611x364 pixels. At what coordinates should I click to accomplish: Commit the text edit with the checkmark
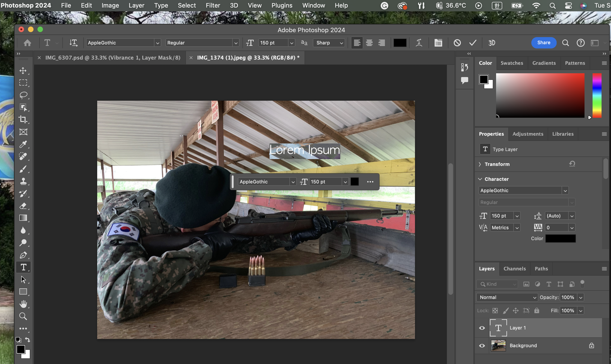(x=473, y=43)
